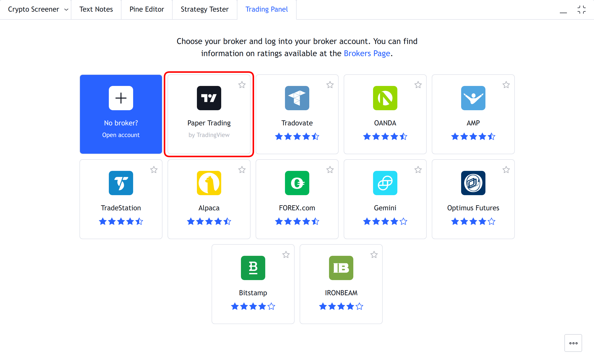The image size is (594, 364).
Task: Click the AMP star rating
Action: click(473, 136)
